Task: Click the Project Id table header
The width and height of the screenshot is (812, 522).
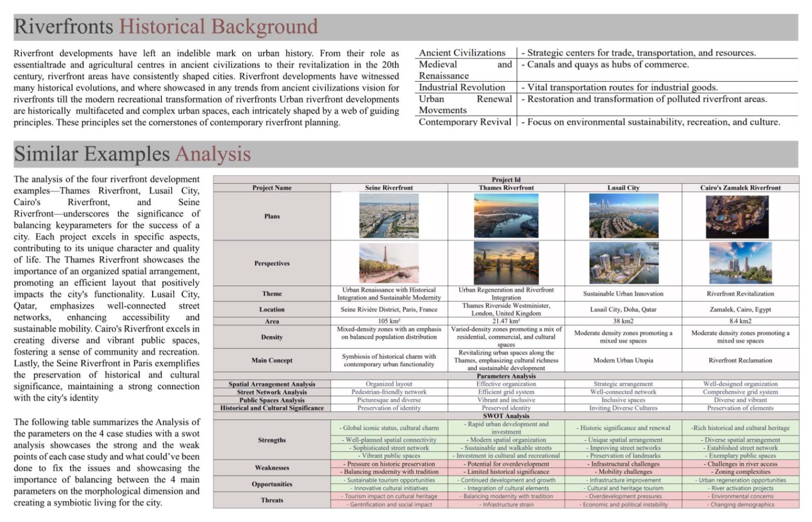Action: (x=506, y=180)
